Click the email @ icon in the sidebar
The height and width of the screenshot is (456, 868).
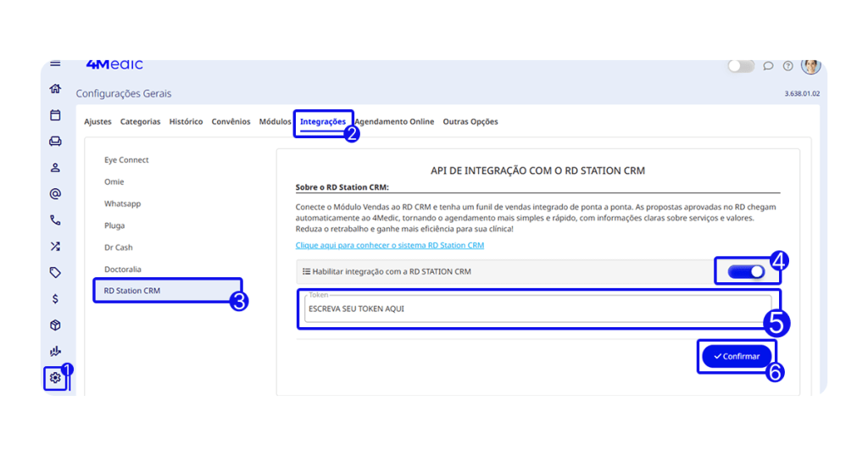55,194
